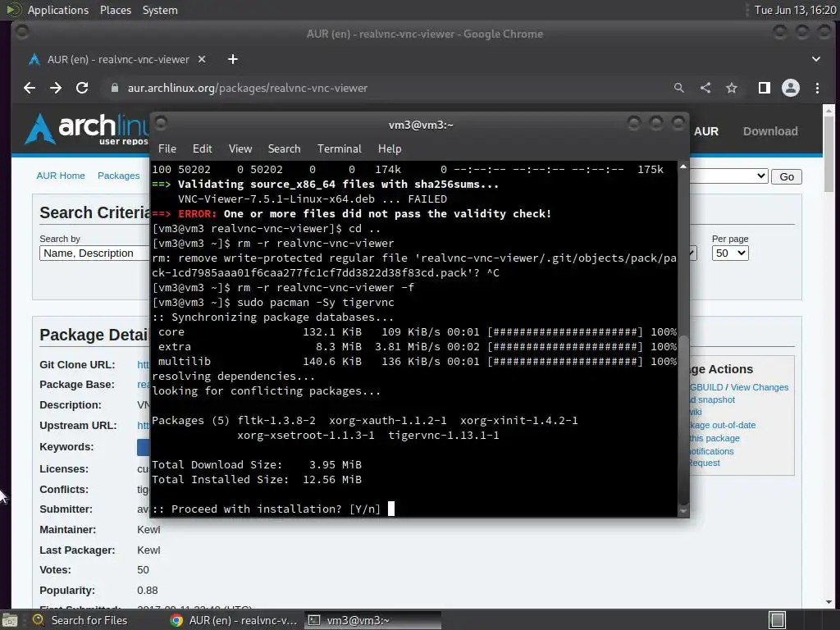
Task: Share this page icon
Action: coord(705,88)
